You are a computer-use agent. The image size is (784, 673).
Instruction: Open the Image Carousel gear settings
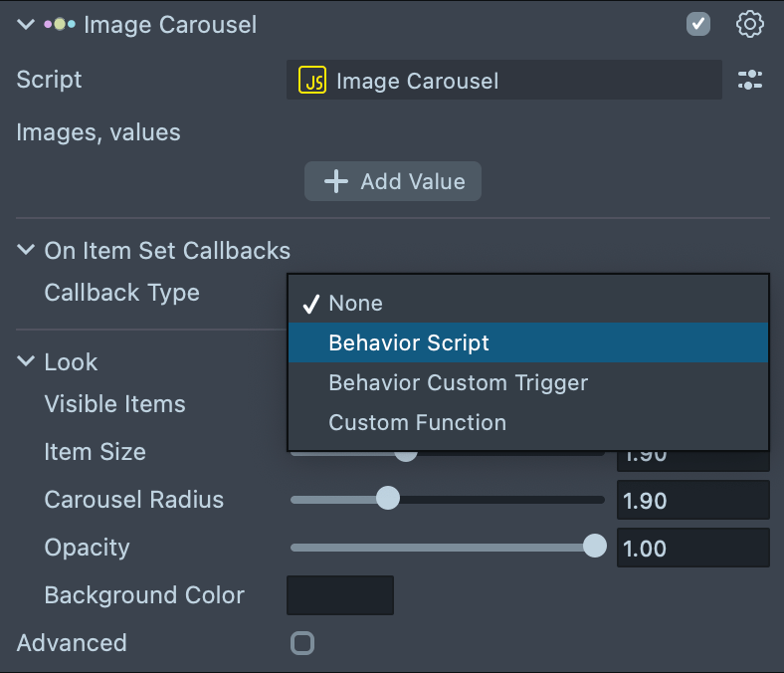(x=749, y=24)
